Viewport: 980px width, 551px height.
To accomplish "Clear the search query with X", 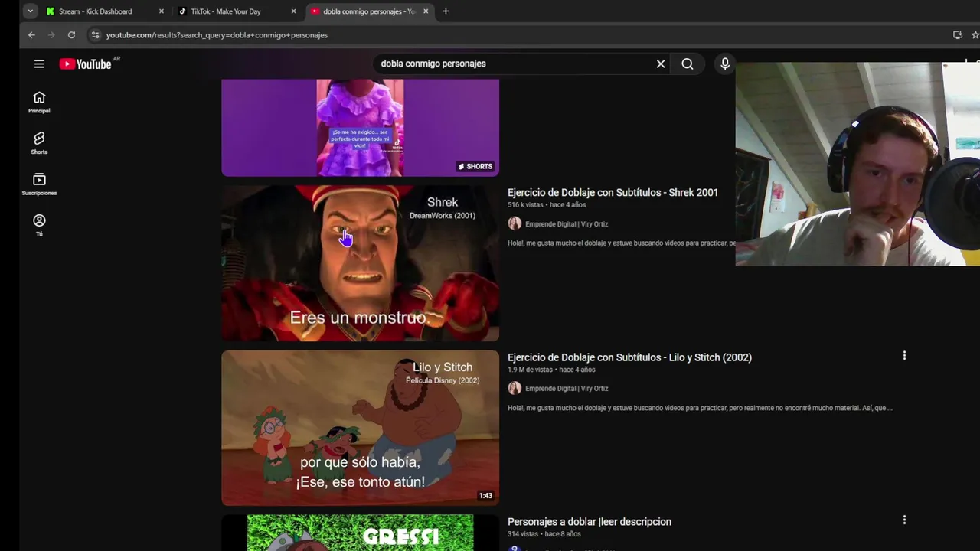I will pos(661,64).
